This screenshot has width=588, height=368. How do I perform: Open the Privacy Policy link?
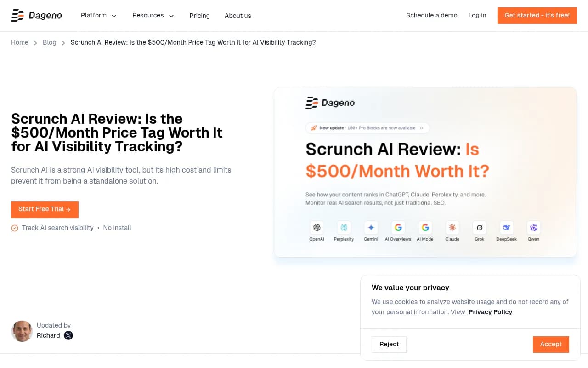click(490, 312)
